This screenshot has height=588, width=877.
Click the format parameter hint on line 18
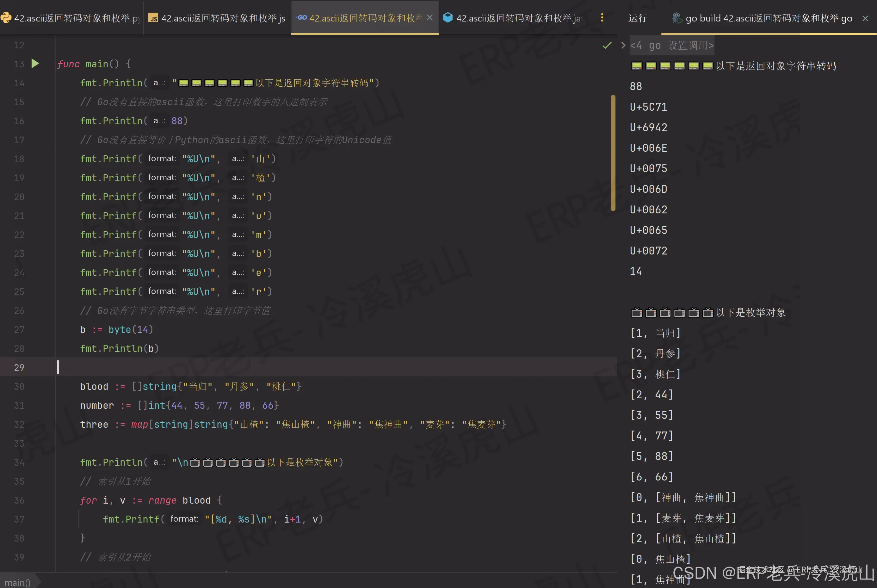(x=162, y=159)
